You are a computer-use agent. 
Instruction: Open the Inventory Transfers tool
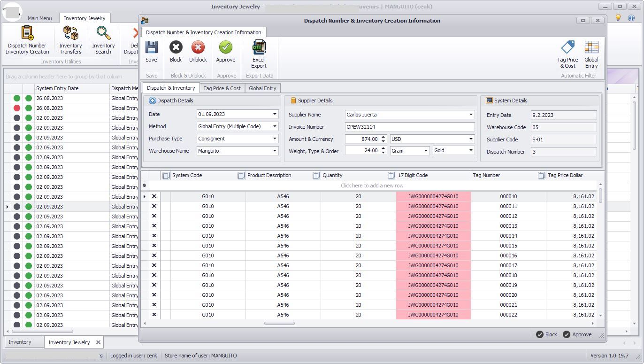[x=70, y=40]
